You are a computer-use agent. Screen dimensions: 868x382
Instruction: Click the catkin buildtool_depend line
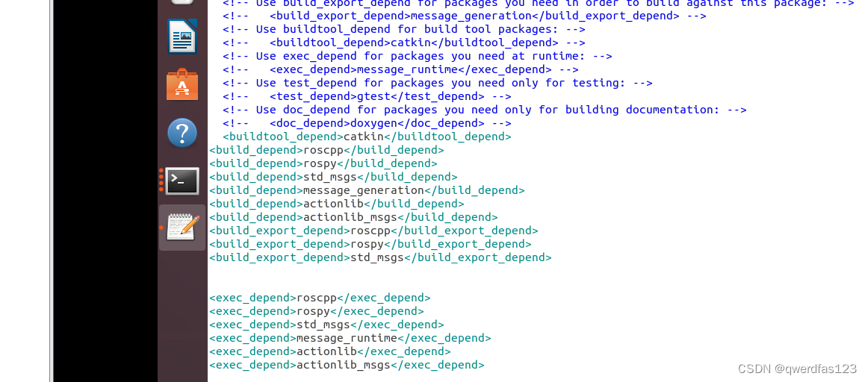(x=367, y=137)
